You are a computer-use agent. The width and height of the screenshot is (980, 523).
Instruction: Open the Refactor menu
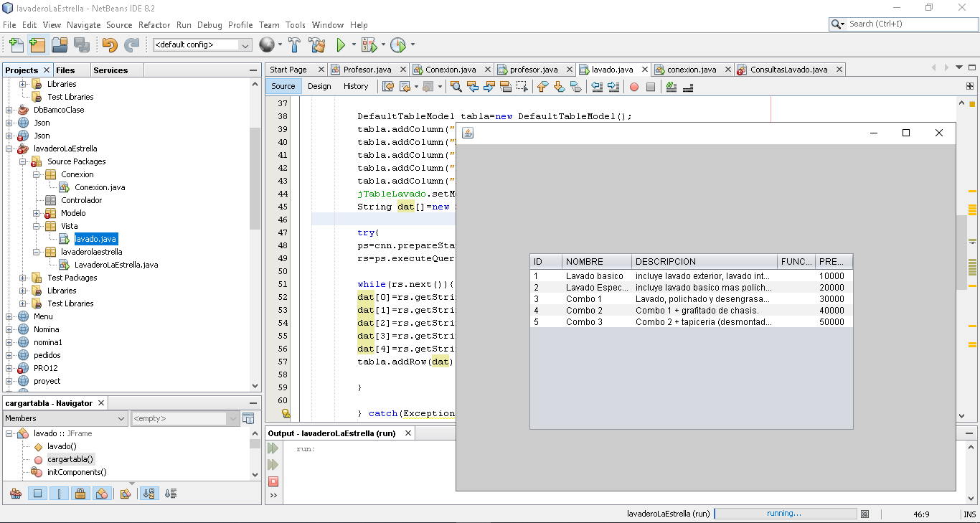154,24
